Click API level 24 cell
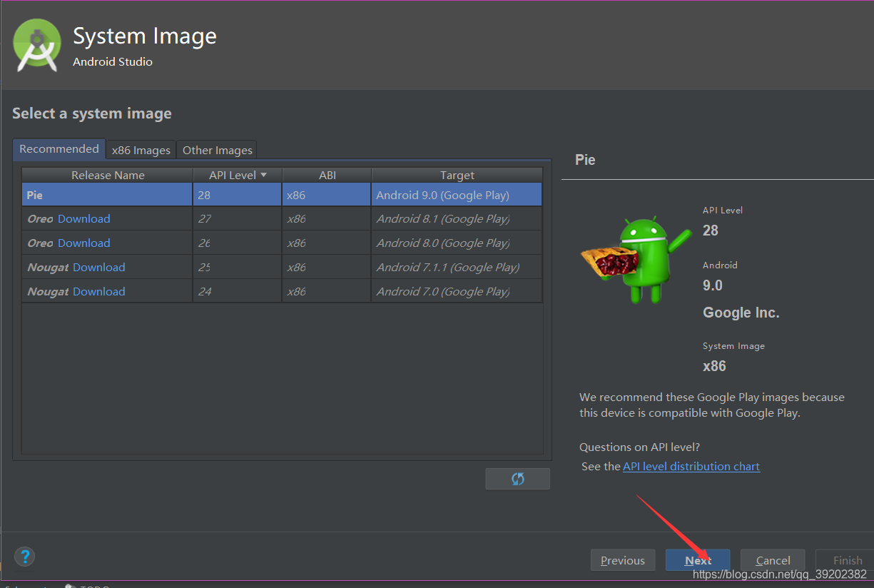 point(238,291)
